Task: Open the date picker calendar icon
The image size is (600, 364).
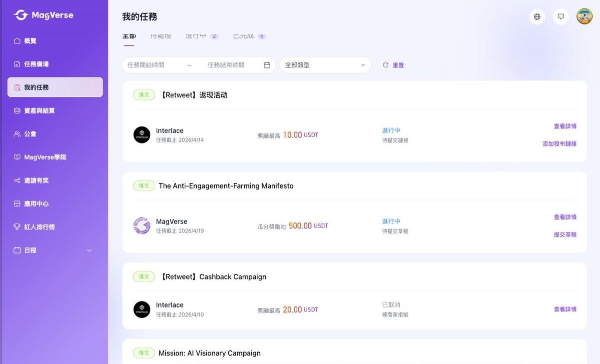Action: pos(267,64)
